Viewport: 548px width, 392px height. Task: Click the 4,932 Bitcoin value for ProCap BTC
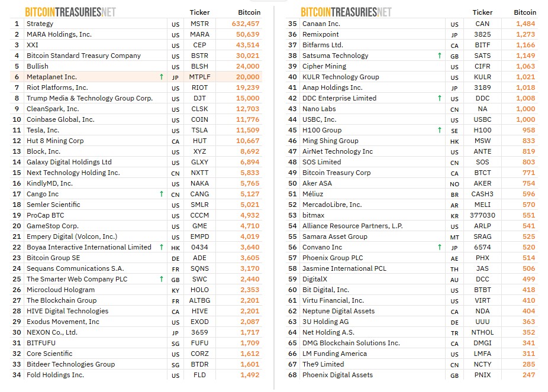[x=250, y=215]
